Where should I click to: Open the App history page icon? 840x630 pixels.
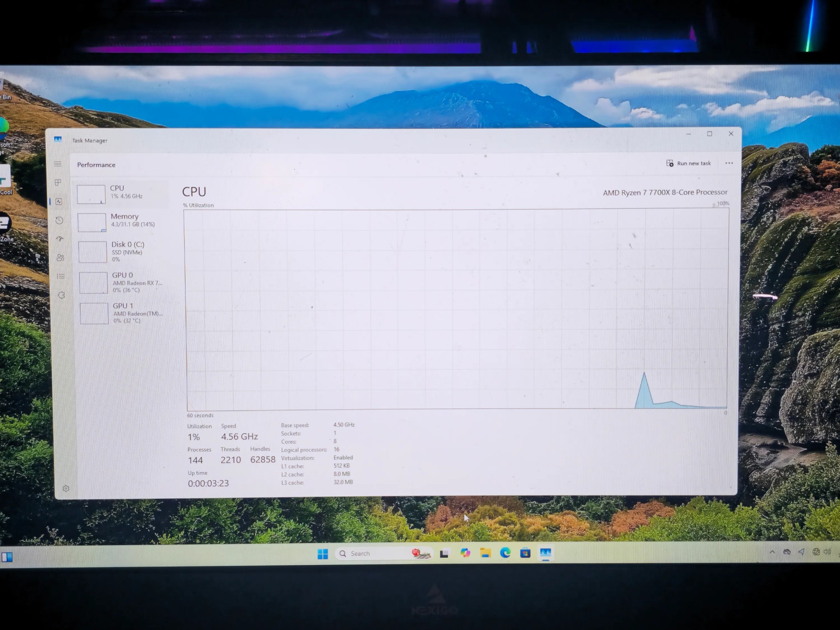coord(59,220)
